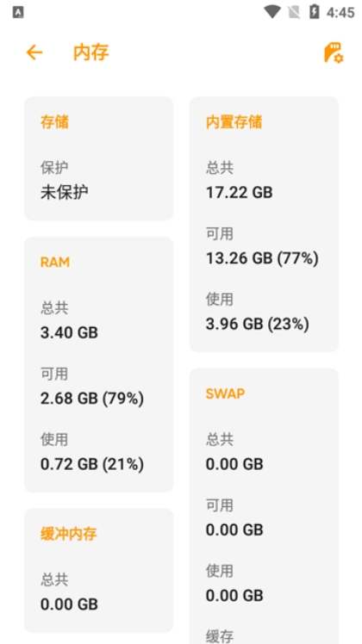362x644 pixels.
Task: Tap the no-SIM status icon
Action: point(294,12)
